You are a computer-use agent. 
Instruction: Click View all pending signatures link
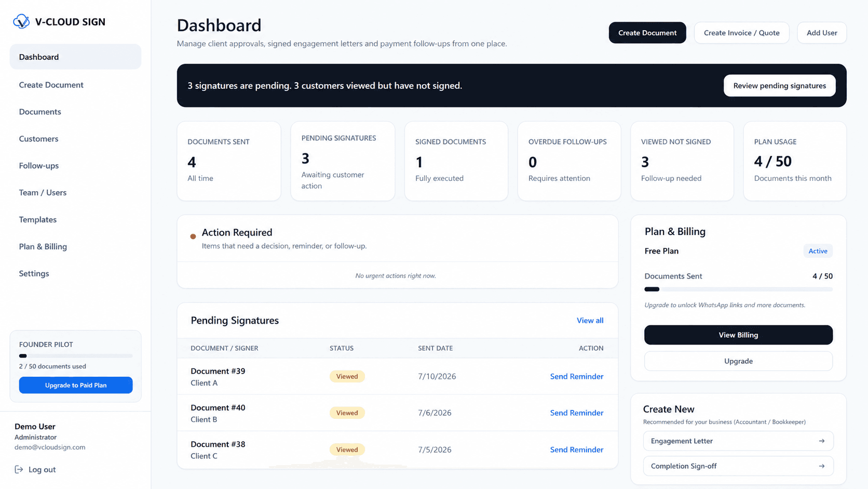[x=590, y=320]
